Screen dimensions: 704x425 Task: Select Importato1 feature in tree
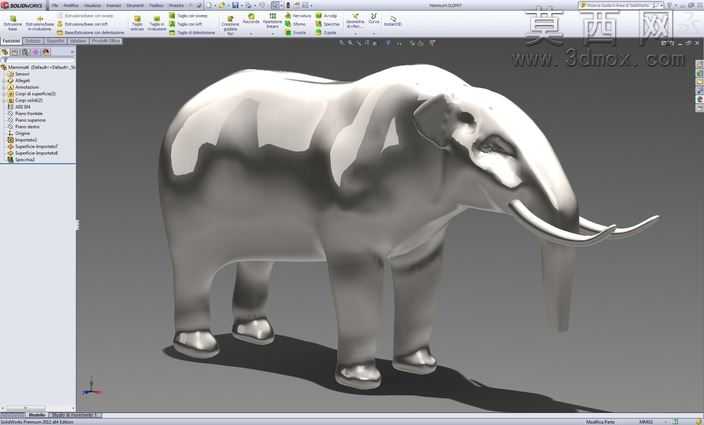pos(26,140)
